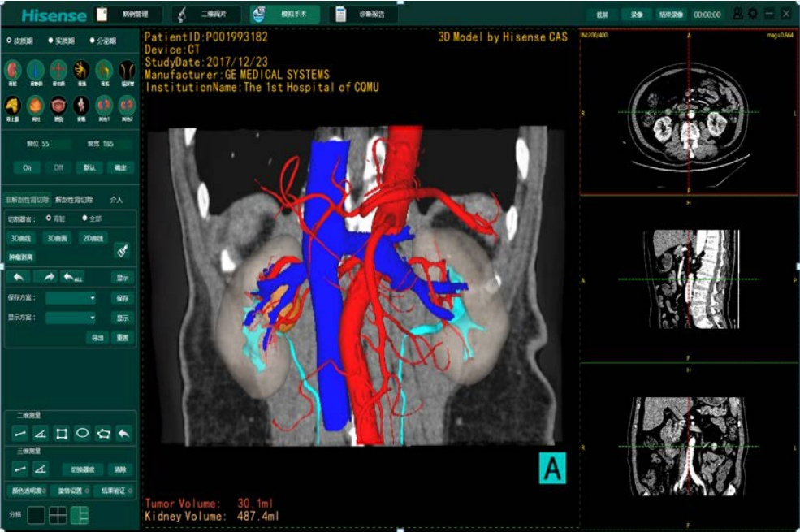The height and width of the screenshot is (532, 800).
Task: Click the redo arrow button
Action: click(49, 277)
